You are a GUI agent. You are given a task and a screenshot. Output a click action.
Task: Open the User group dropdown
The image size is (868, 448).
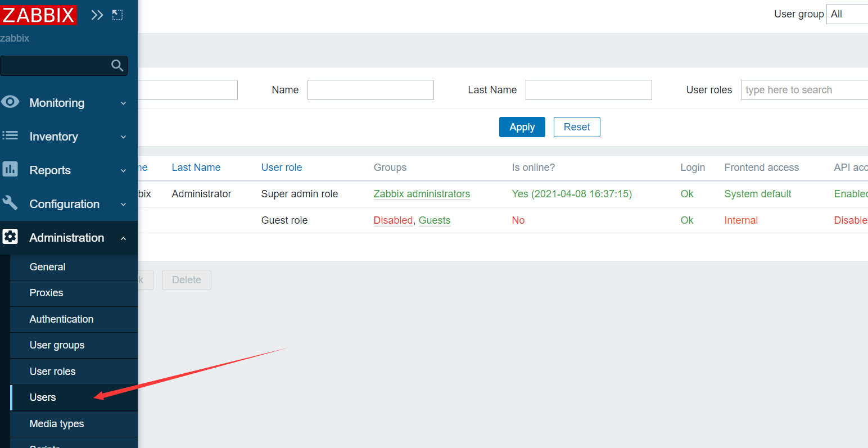847,14
